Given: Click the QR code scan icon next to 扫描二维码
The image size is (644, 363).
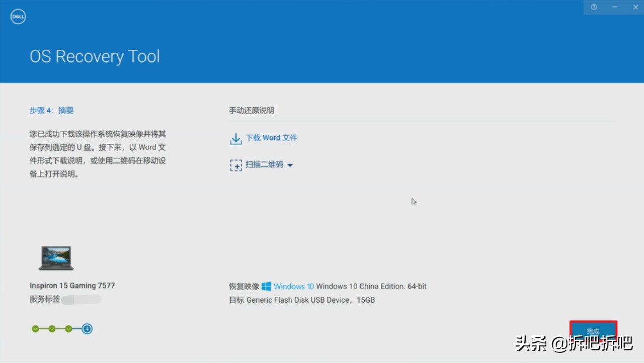Looking at the screenshot, I should click(x=235, y=165).
